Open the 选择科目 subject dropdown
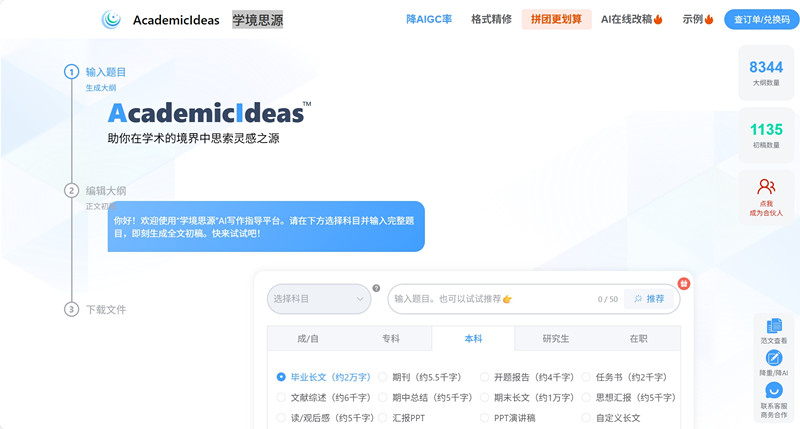This screenshot has width=800, height=429. pos(319,299)
